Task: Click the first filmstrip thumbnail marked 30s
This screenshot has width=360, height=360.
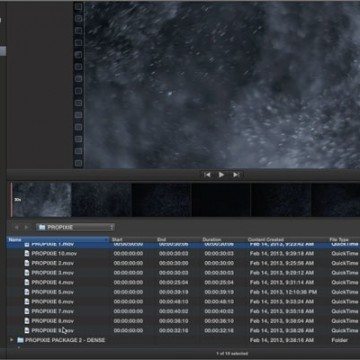Action: 42,200
